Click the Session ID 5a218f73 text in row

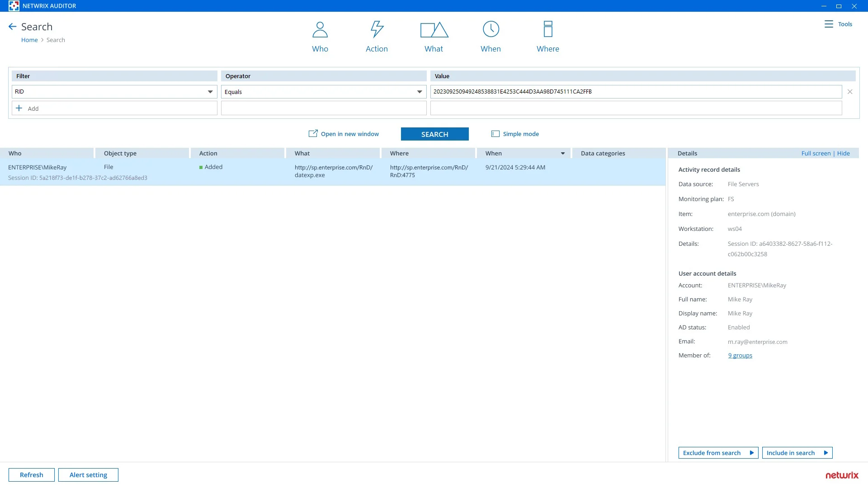pyautogui.click(x=78, y=178)
